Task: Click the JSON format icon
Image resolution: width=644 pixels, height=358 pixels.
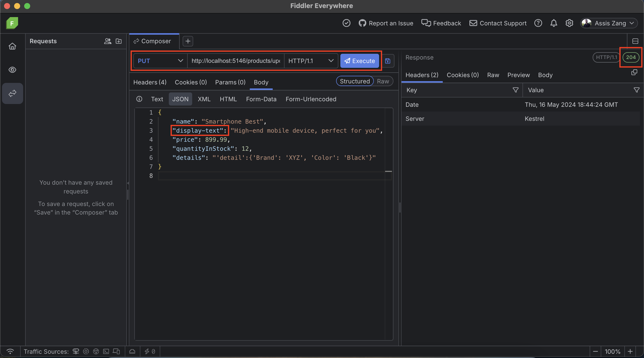Action: 180,99
